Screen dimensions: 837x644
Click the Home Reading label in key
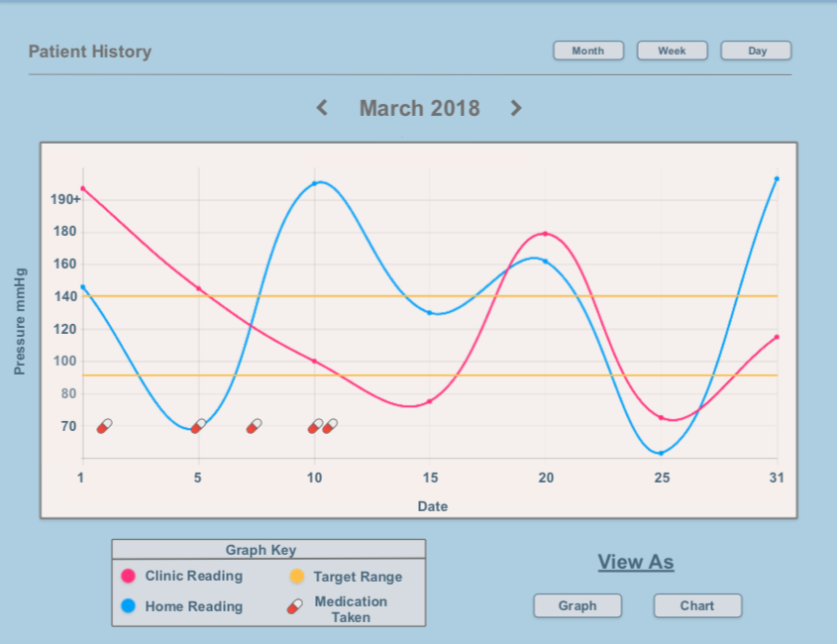194,606
